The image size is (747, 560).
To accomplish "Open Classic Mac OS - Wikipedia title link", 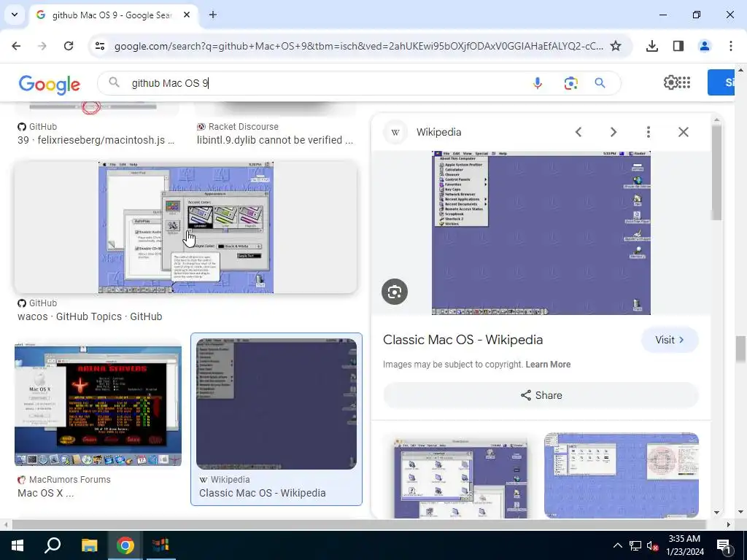I will [x=462, y=340].
